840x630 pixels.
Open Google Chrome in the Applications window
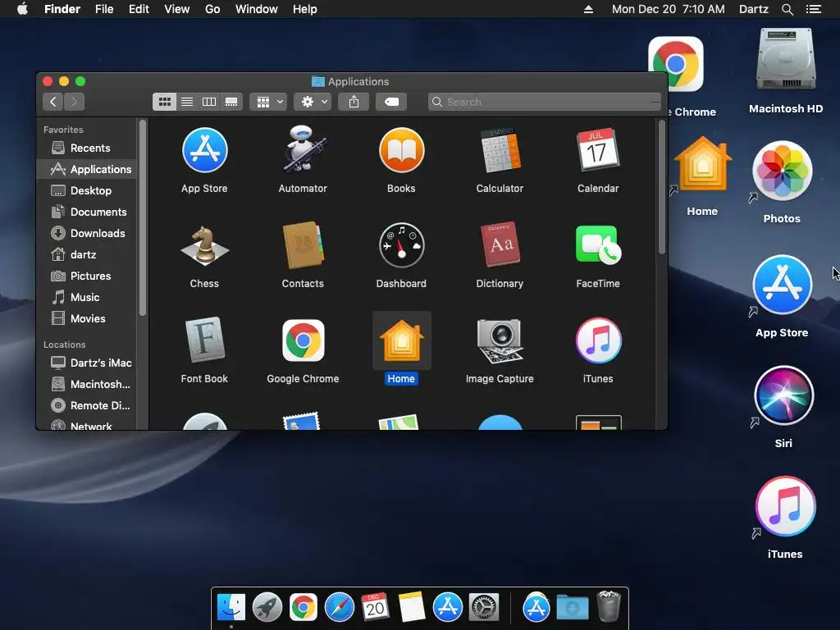(303, 340)
